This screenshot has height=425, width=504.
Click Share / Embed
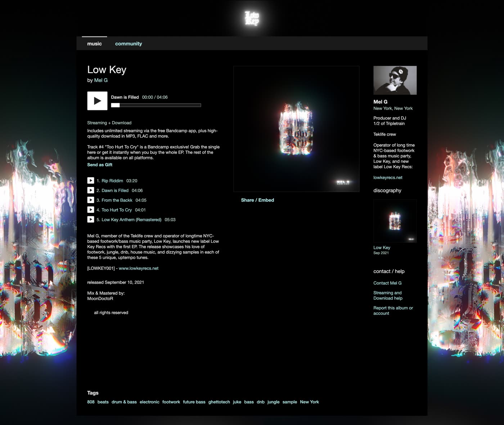[x=257, y=200]
